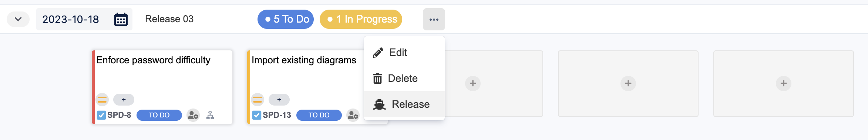Click the hierarchy icon on SPD-8 card
Viewport: 868px width, 140px height.
[x=210, y=115]
